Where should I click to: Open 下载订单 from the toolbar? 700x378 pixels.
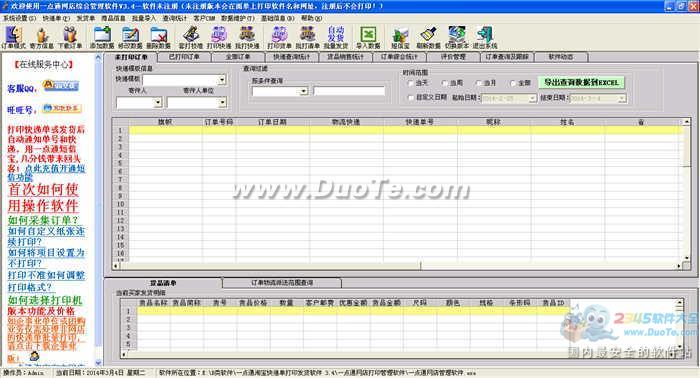pyautogui.click(x=70, y=37)
